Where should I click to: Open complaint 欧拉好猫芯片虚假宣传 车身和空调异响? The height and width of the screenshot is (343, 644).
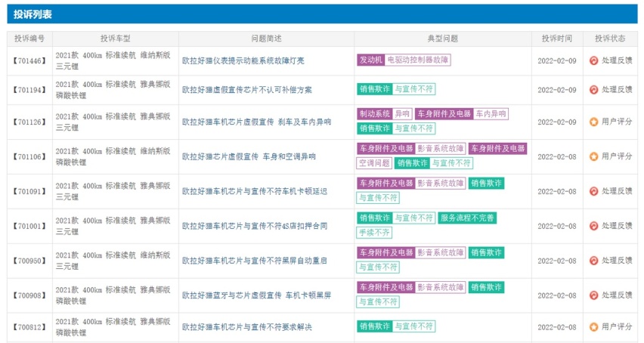(249, 156)
